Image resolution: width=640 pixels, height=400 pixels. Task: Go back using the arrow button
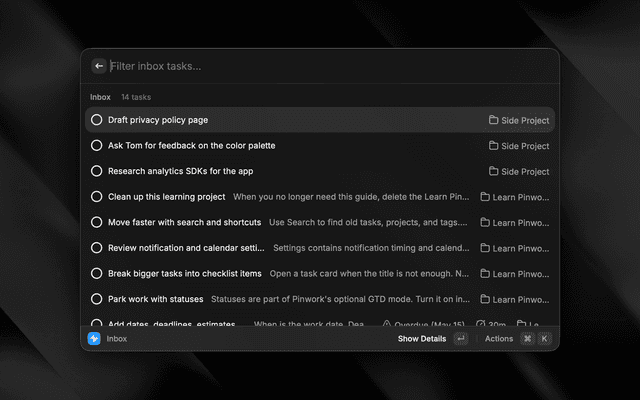99,66
